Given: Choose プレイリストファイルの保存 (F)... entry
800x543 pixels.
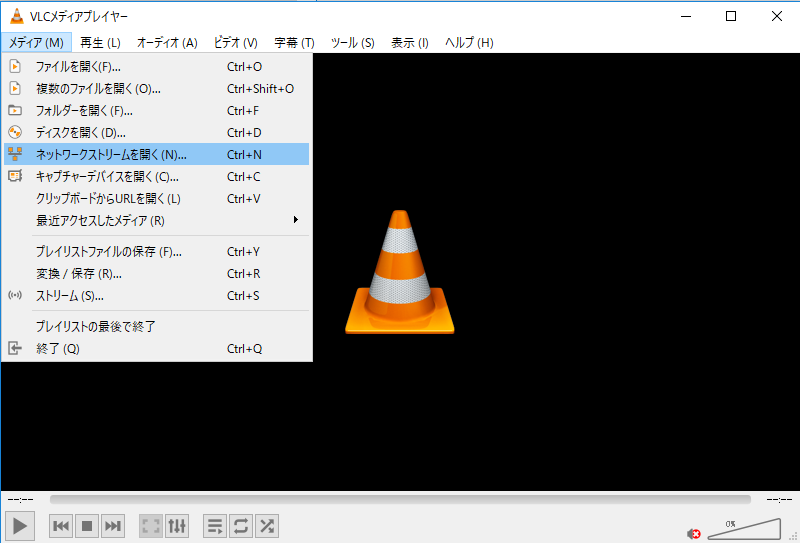Looking at the screenshot, I should click(156, 251).
